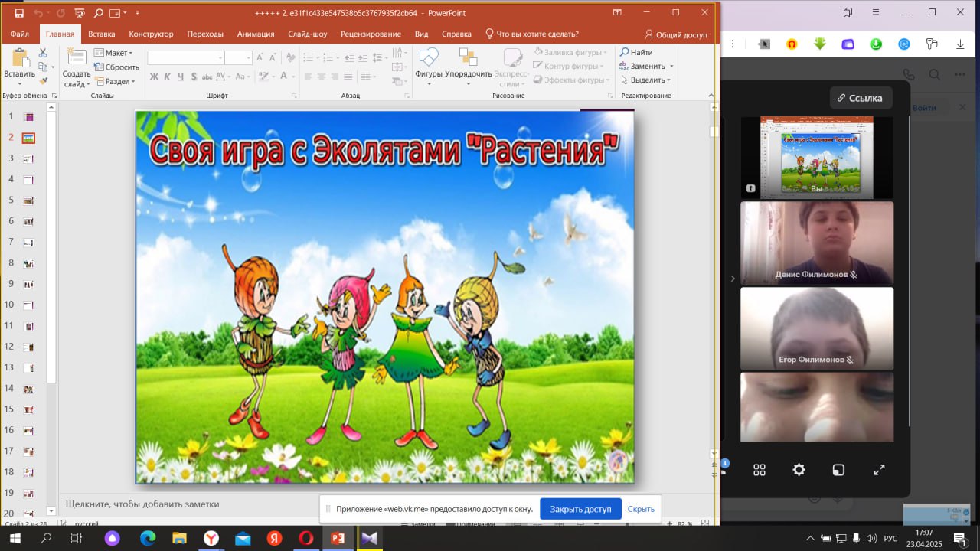Click Find (Найти) in the Editing group
Screen dimensions: 980x551
(636, 52)
